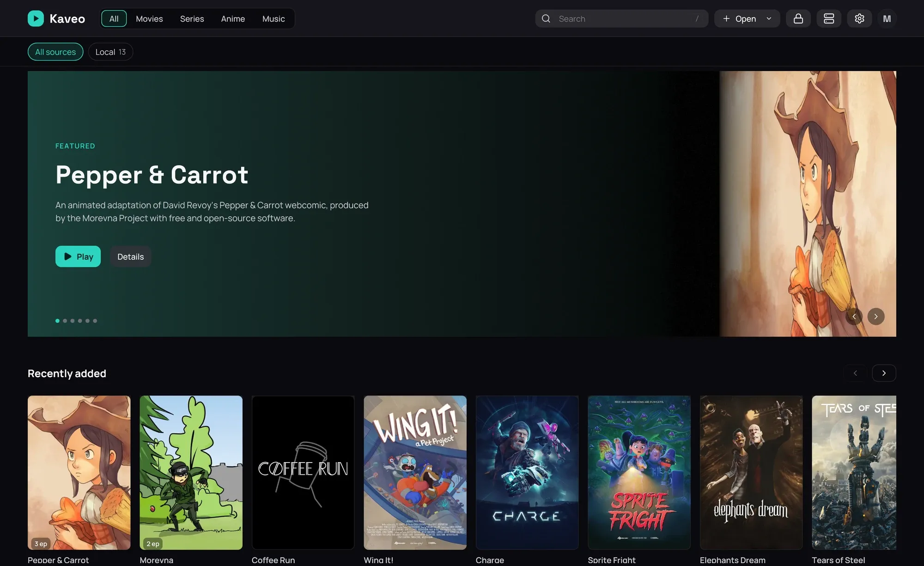Jump to the last carousel dot

click(x=95, y=321)
